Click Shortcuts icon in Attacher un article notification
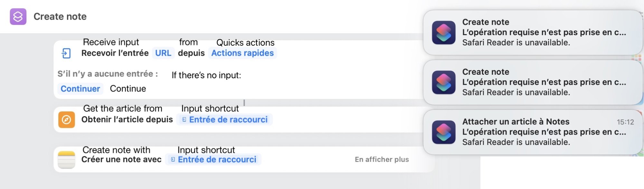Image resolution: width=644 pixels, height=189 pixels. (x=444, y=132)
